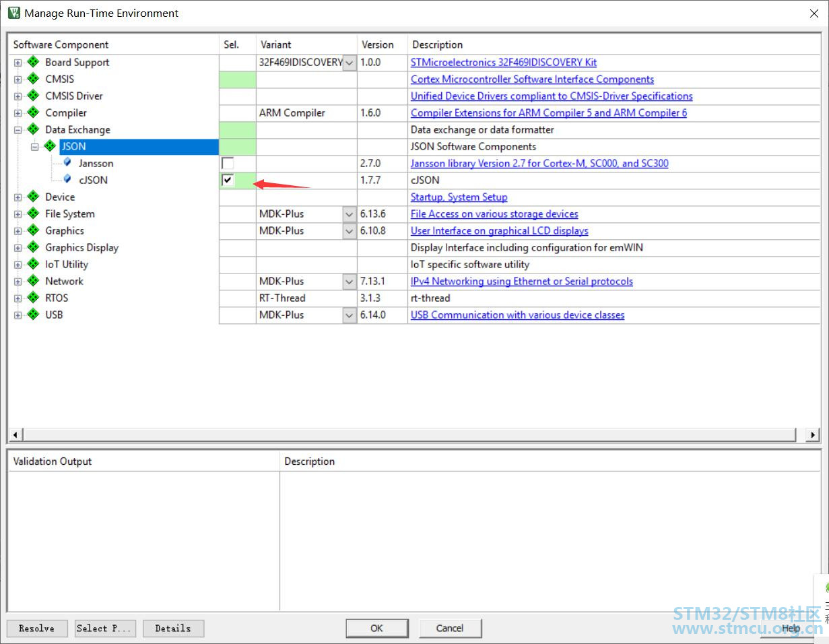Click the Software Component column header
Screen dimensions: 829x644
tap(113, 44)
